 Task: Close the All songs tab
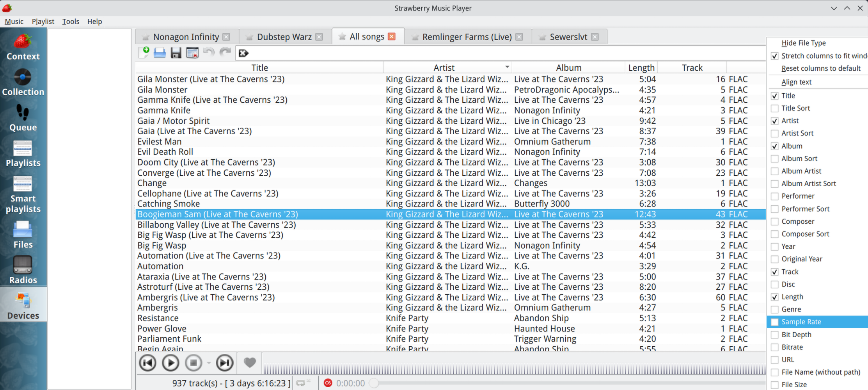coord(392,36)
